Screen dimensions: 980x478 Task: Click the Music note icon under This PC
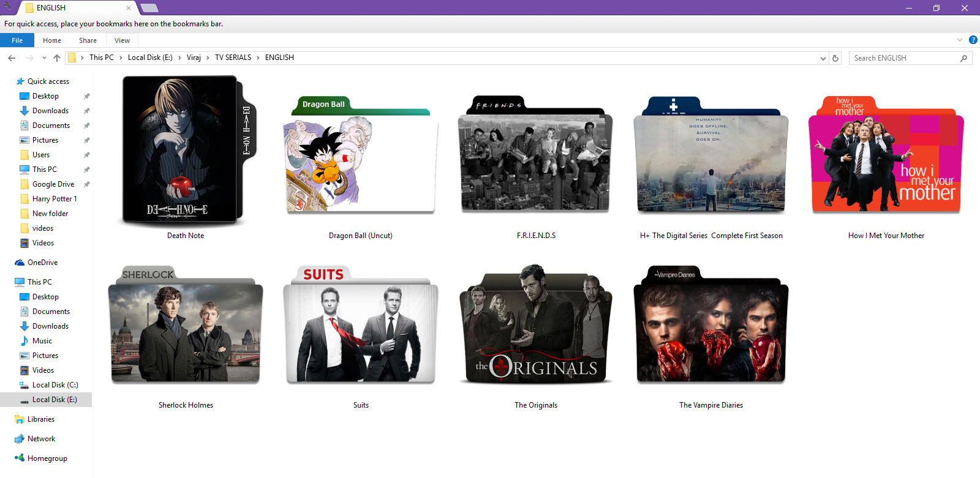pyautogui.click(x=24, y=341)
